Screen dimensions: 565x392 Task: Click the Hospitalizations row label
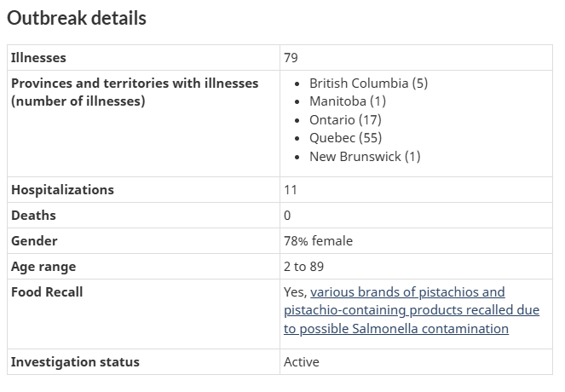[x=62, y=190]
